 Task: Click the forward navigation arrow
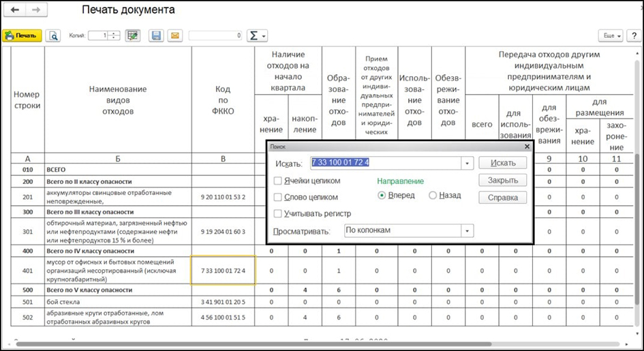[x=37, y=10]
